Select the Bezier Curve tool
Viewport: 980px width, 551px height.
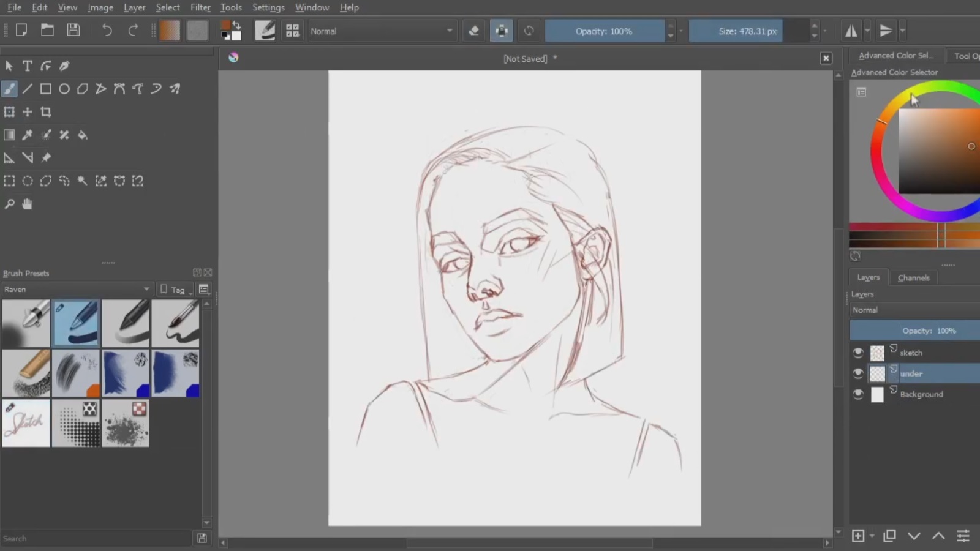click(119, 89)
